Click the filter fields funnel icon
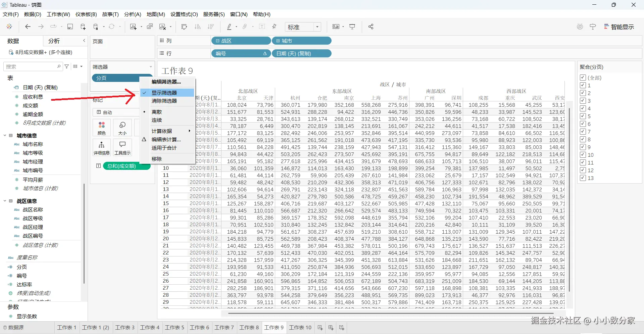Viewport: 644px width, 334px height. pos(67,66)
